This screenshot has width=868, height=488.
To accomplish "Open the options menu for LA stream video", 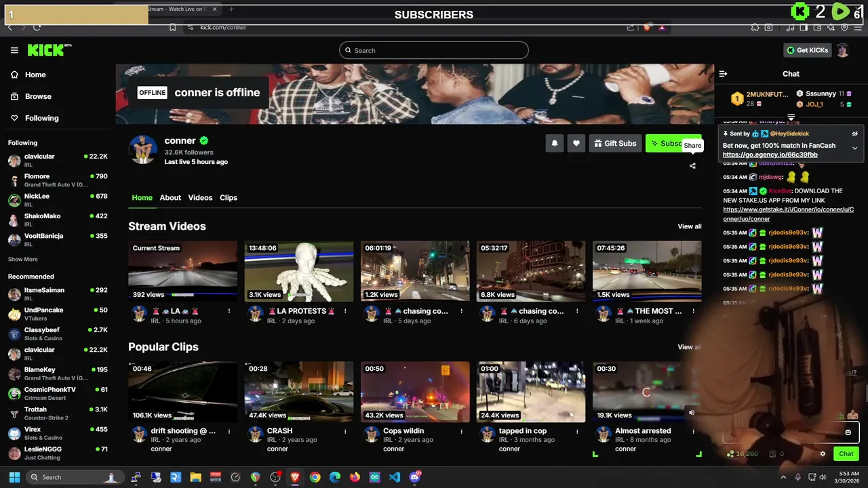I will click(x=229, y=311).
